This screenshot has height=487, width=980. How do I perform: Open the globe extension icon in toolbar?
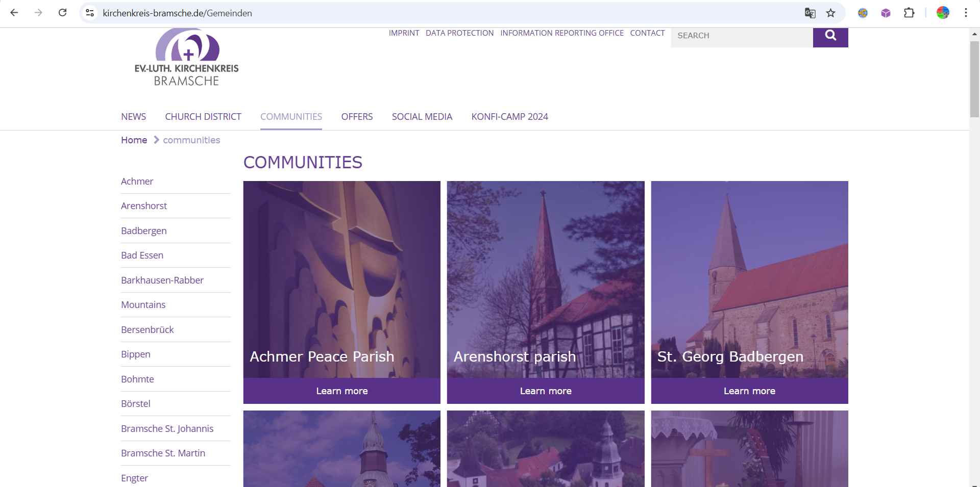tap(863, 13)
